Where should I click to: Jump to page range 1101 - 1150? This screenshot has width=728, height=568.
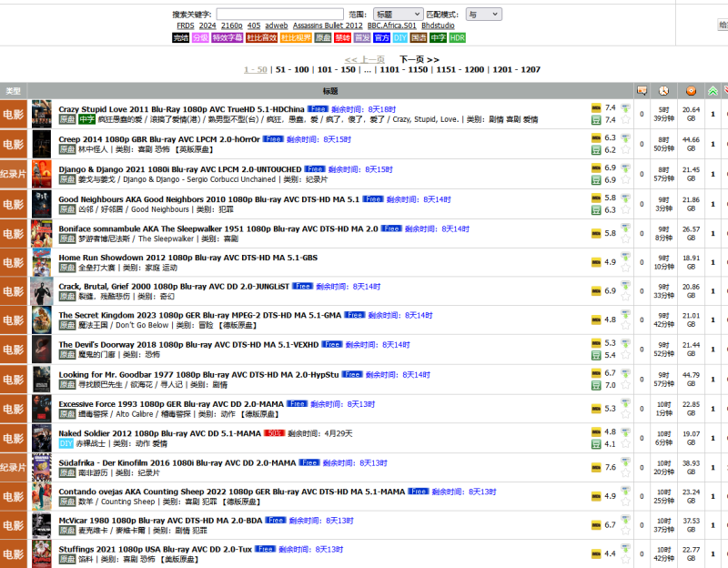(403, 70)
